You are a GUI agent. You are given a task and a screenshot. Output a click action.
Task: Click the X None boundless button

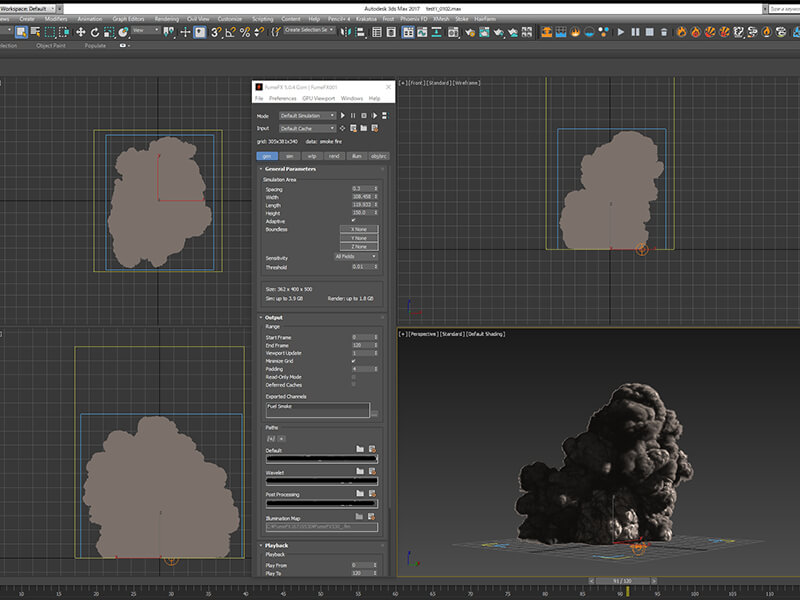359,229
